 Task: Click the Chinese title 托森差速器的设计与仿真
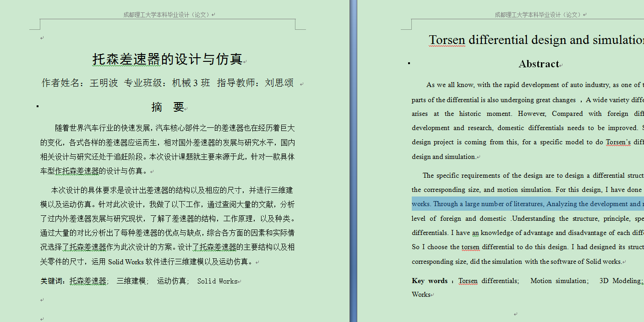(168, 59)
